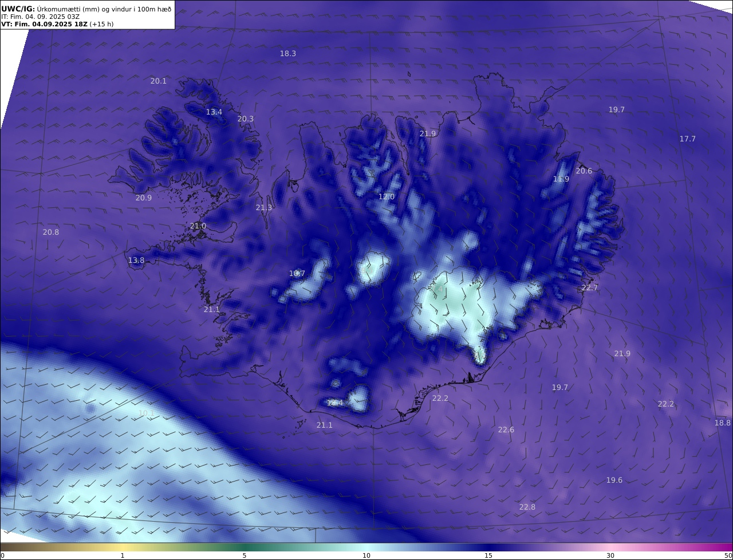Click the colorbar tick label "30"
Image resolution: width=733 pixels, height=560 pixels.
610,555
